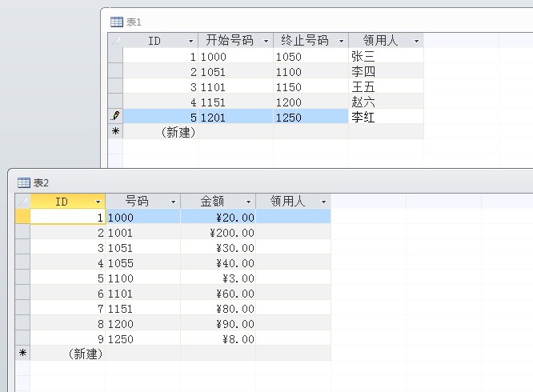The height and width of the screenshot is (392, 533).
Task: Click the 李四 cell in 表1
Action: [386, 71]
